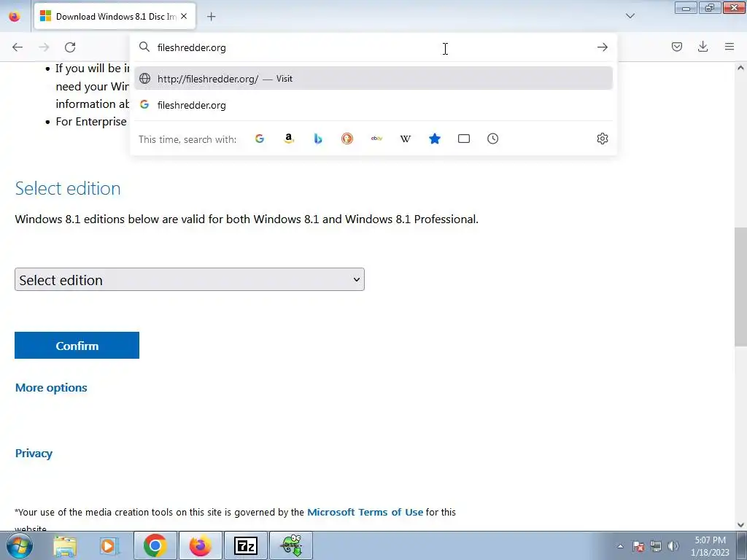
Task: Visit http://fileshredder.org/ suggestion
Action: pos(373,79)
